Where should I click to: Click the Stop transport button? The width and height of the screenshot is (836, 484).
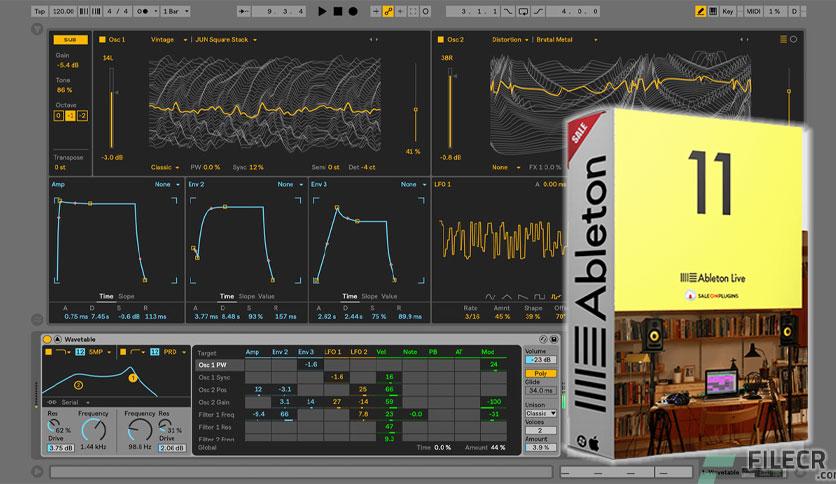(337, 11)
